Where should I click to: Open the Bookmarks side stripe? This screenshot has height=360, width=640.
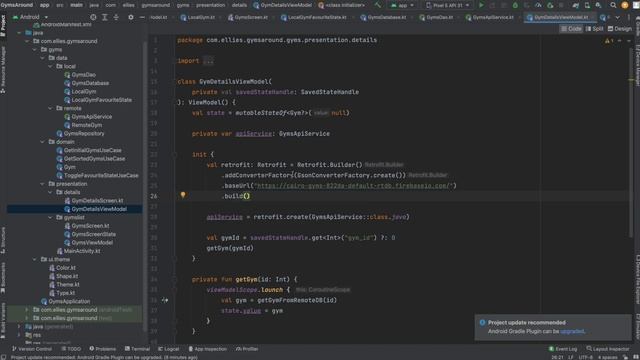coord(3,278)
